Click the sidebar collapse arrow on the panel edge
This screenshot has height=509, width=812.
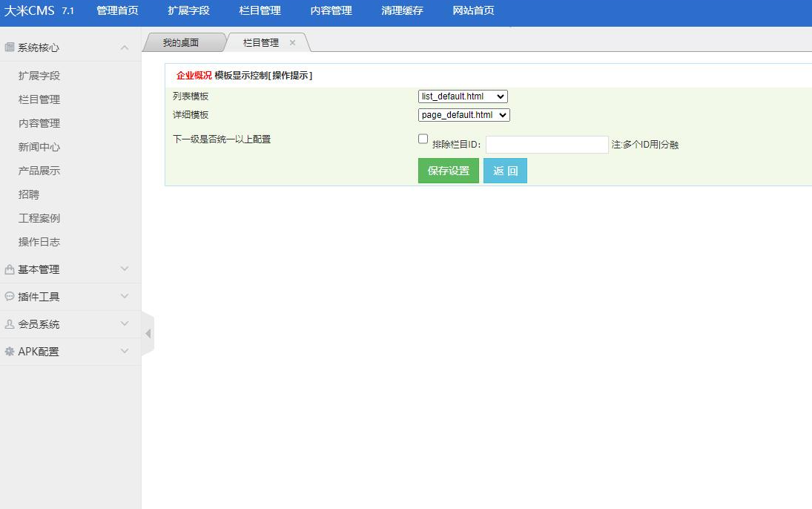149,333
